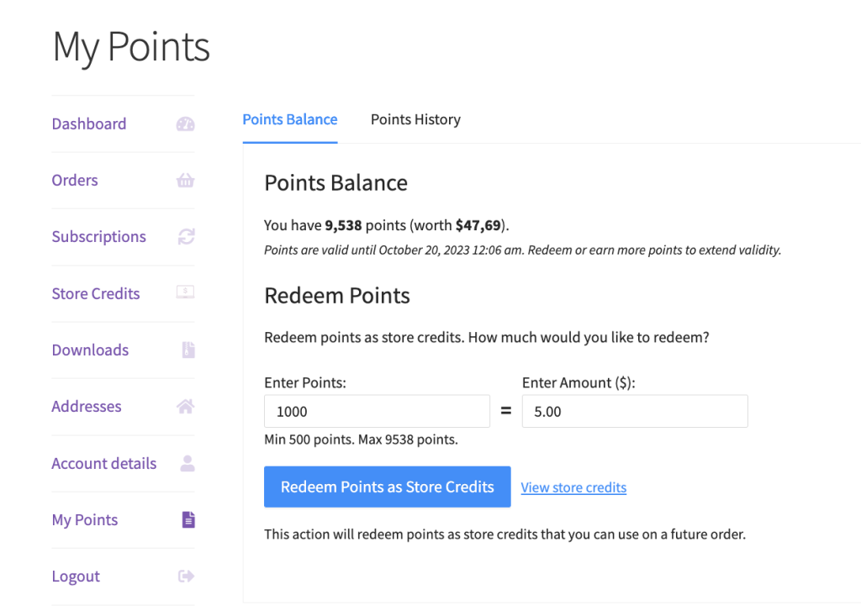Click the Account details person icon

[188, 463]
